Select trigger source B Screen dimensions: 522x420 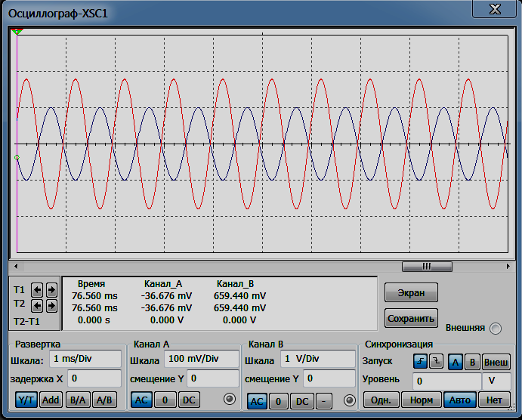click(x=472, y=362)
